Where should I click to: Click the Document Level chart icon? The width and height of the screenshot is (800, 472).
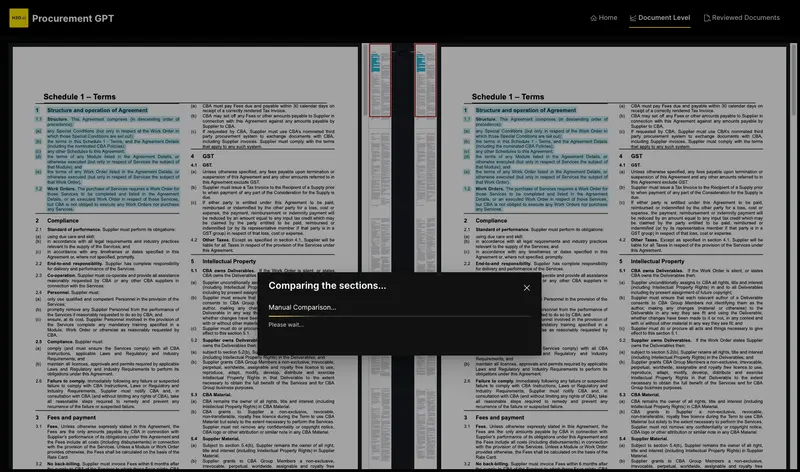pos(633,18)
